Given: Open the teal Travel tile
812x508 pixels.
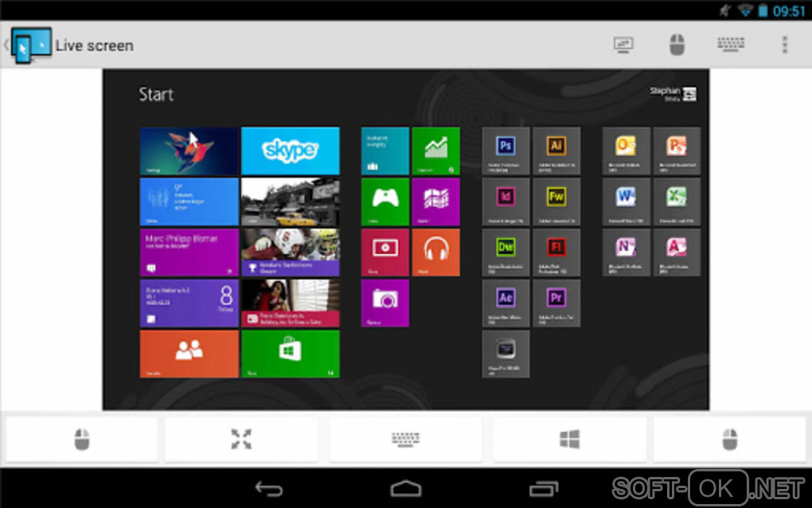Looking at the screenshot, I should [x=385, y=150].
